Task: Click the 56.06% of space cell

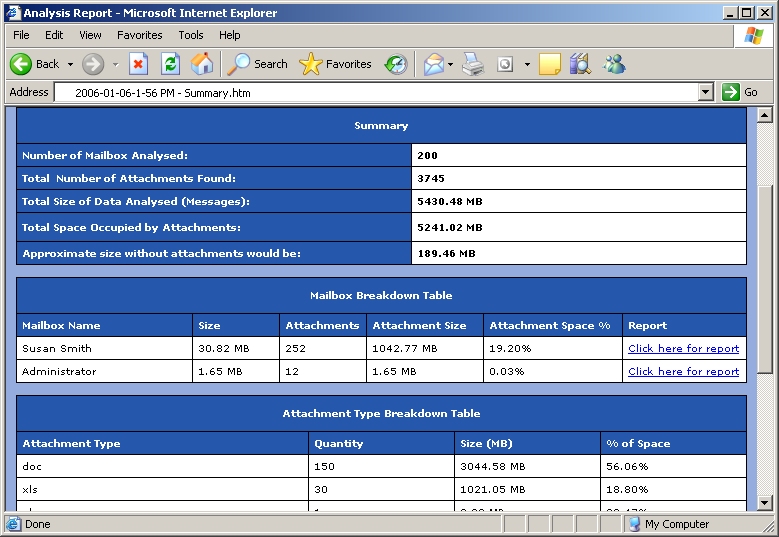Action: pos(673,466)
